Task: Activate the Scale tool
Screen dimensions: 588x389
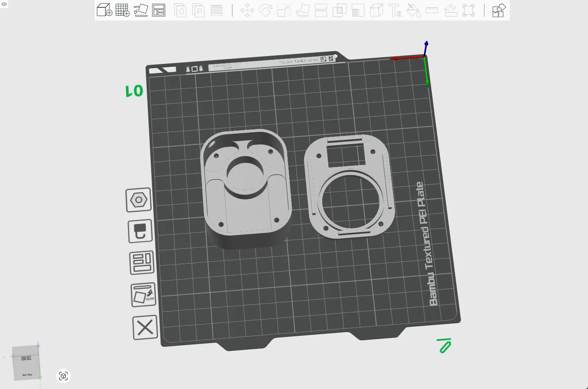Action: tap(284, 10)
